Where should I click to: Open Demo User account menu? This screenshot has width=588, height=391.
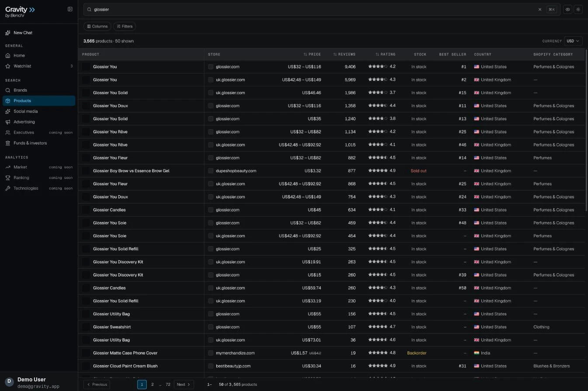[x=39, y=382]
